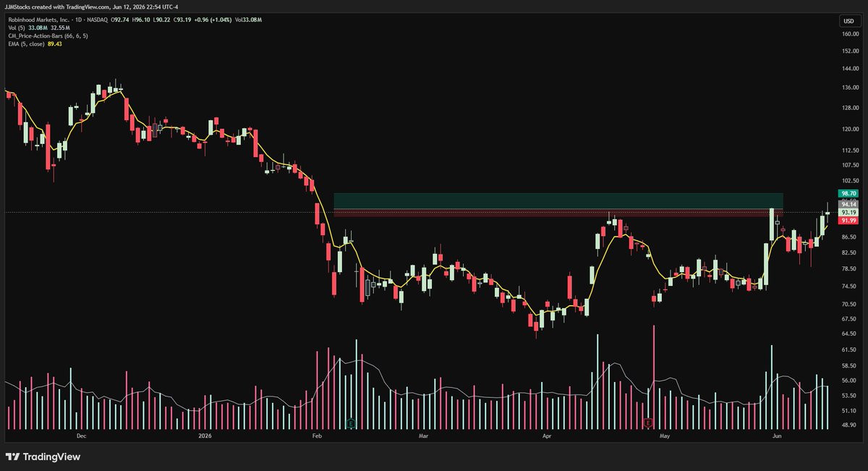Select the green supply zone rectangle
The height and width of the screenshot is (471, 868).
[x=558, y=201]
